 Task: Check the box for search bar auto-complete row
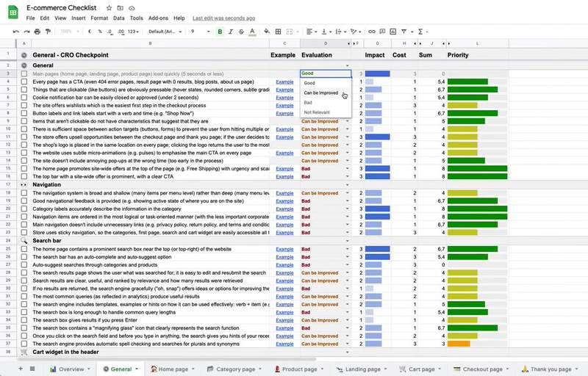pos(24,257)
